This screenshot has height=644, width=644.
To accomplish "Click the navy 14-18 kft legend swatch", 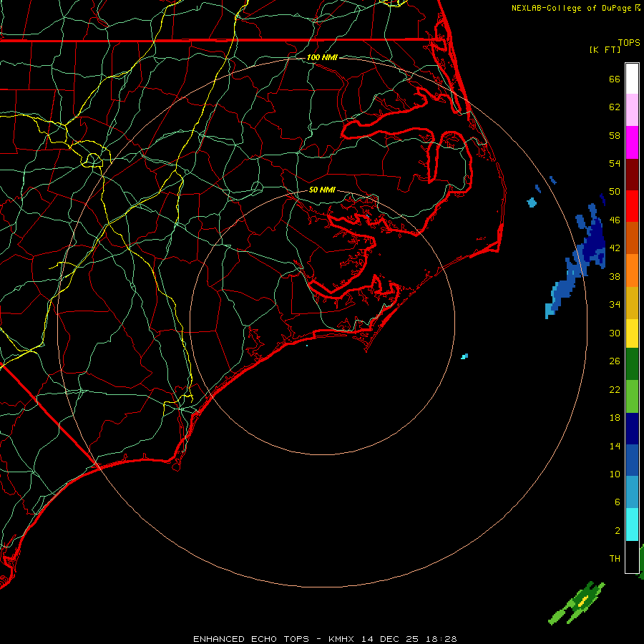I will pos(632,429).
